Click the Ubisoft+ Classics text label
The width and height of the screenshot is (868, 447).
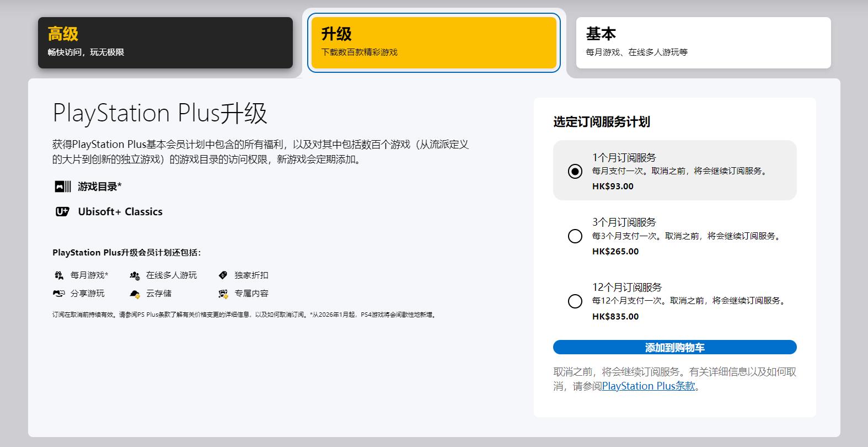coord(120,211)
